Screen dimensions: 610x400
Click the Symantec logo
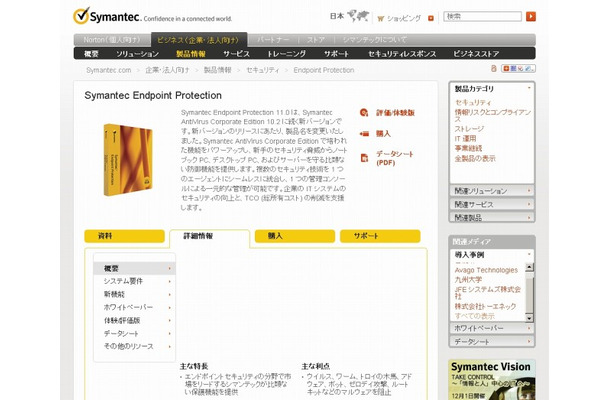[x=106, y=16]
